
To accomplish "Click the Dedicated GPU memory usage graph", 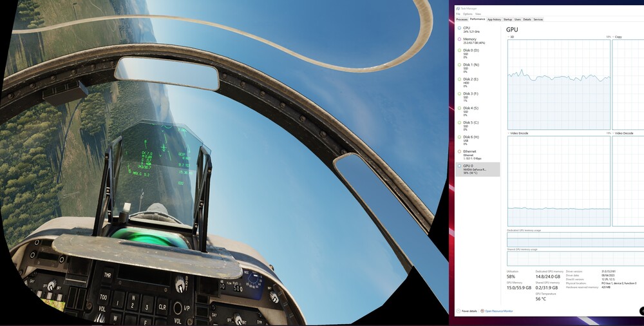I will click(575, 240).
